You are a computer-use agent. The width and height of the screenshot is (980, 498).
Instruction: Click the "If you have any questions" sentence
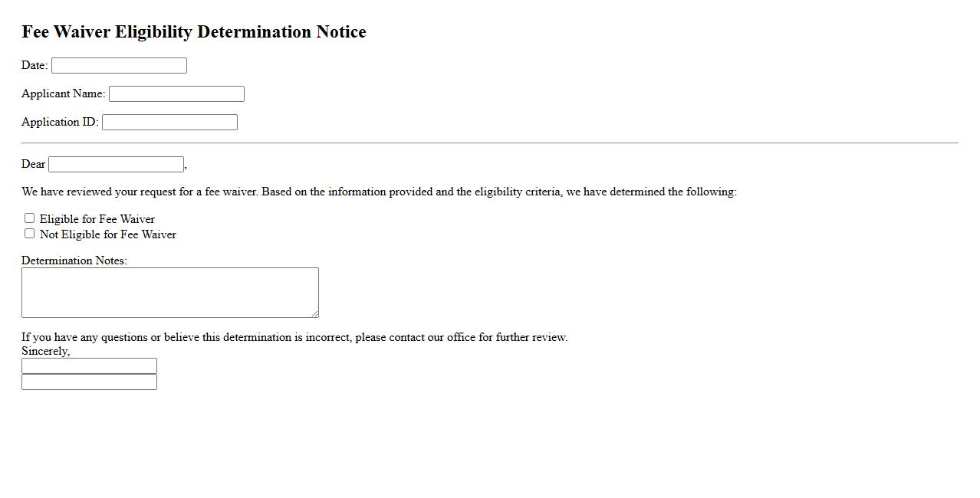(294, 337)
